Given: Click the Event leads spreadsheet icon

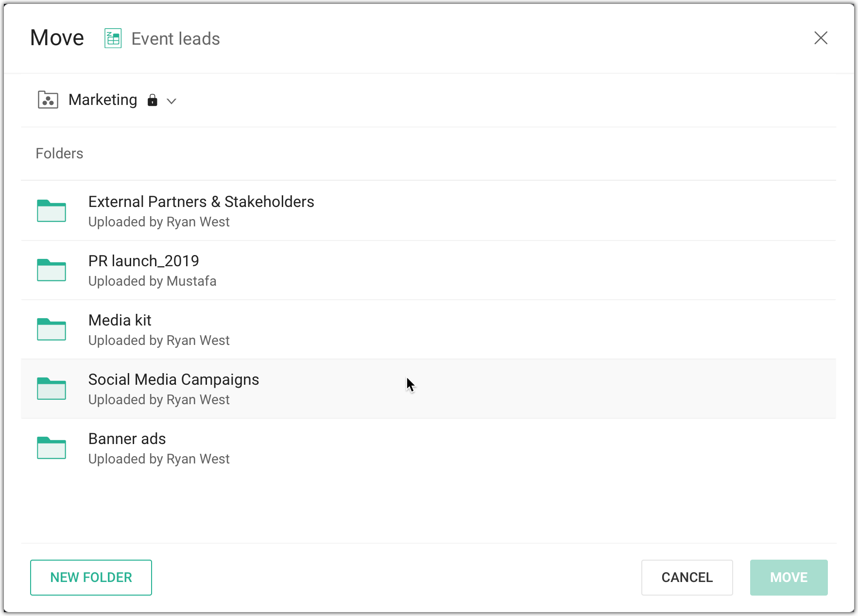Looking at the screenshot, I should [113, 38].
